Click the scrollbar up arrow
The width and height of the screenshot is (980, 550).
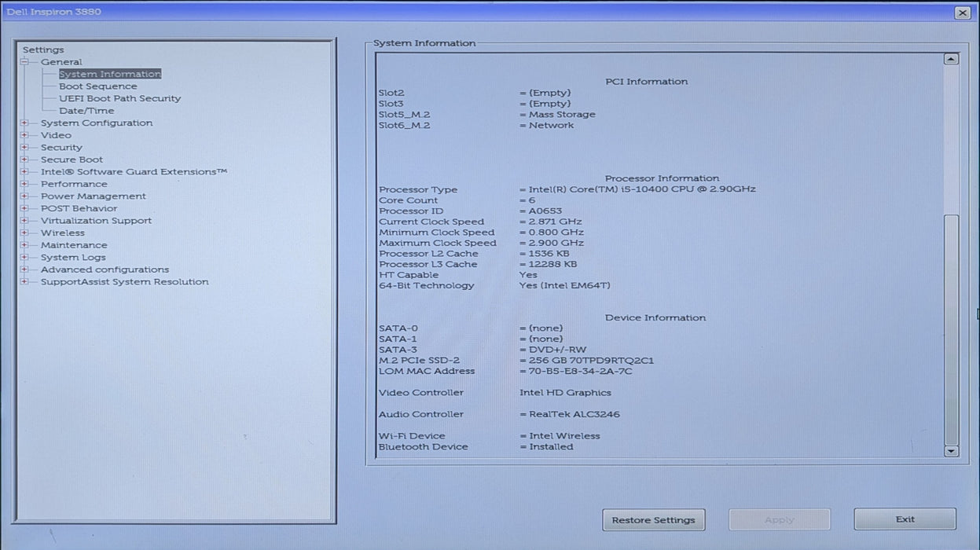951,59
